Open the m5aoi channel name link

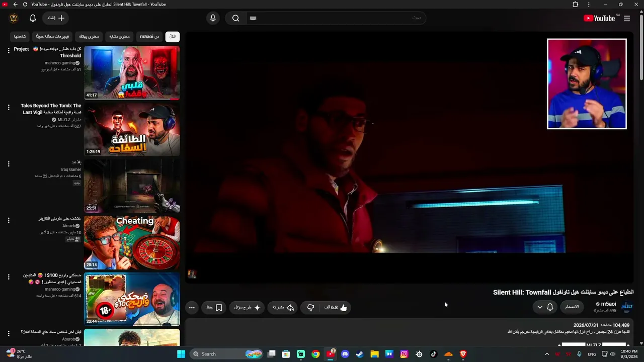click(608, 304)
